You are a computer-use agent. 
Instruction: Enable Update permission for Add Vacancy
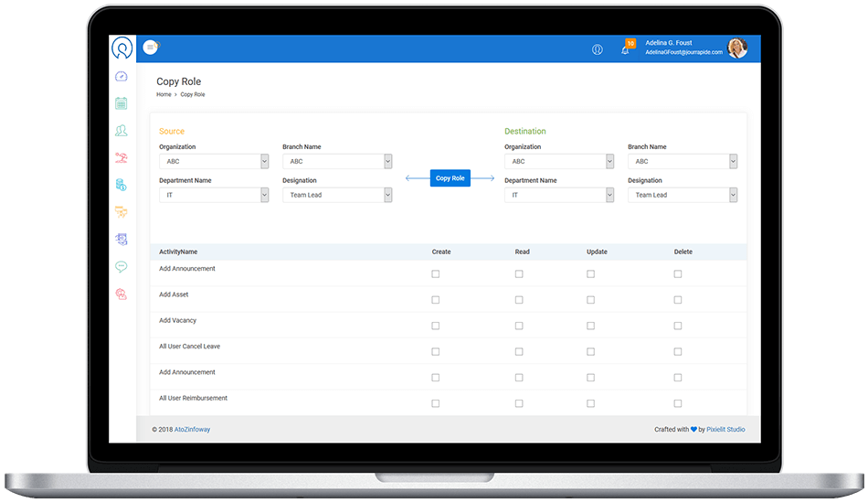[x=590, y=326]
